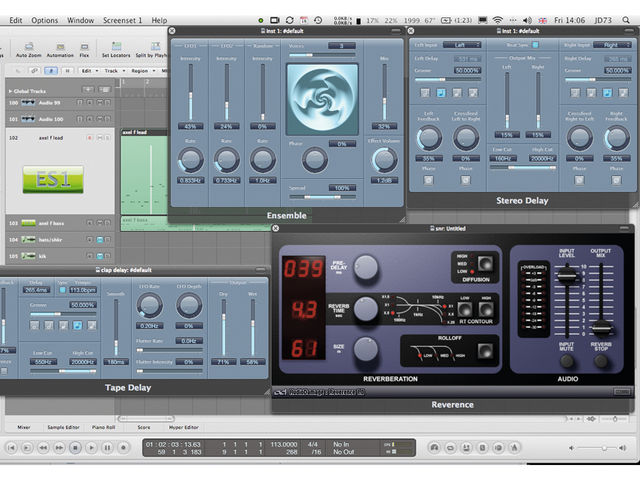
Task: Click the Split by Playhead toolbar icon
Action: pos(156,46)
